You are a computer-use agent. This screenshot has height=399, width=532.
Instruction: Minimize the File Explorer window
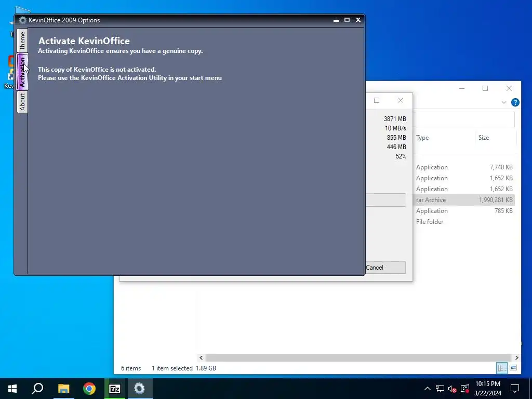[462, 88]
